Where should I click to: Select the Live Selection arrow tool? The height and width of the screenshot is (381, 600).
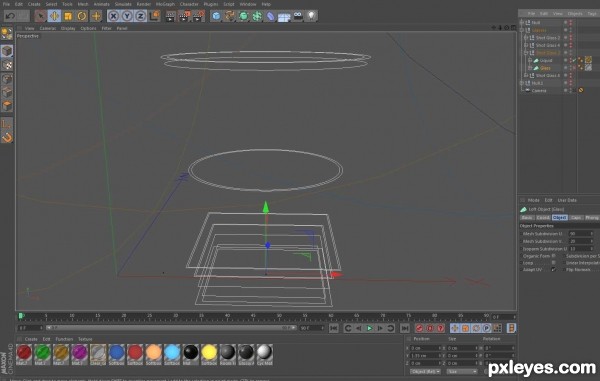click(40, 16)
